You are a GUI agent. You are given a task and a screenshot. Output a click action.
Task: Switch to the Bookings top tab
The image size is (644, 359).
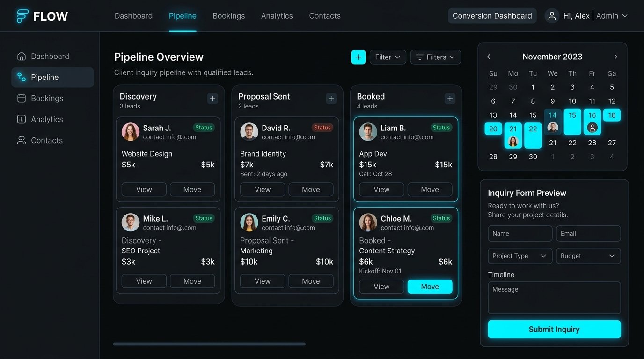pyautogui.click(x=229, y=16)
